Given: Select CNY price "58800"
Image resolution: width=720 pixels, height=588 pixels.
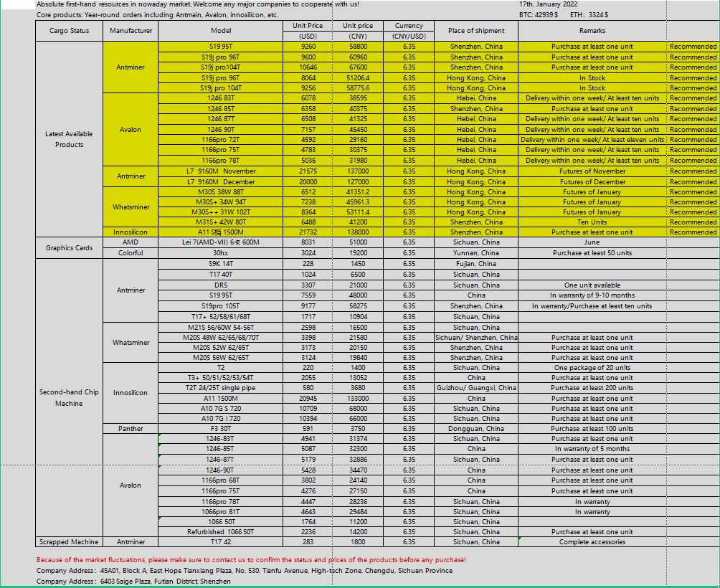Looking at the screenshot, I should (358, 47).
